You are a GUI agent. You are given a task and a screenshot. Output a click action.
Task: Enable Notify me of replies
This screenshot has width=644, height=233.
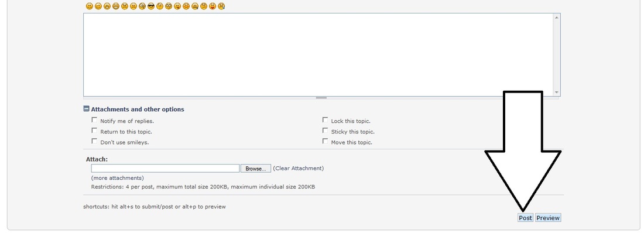pyautogui.click(x=94, y=120)
